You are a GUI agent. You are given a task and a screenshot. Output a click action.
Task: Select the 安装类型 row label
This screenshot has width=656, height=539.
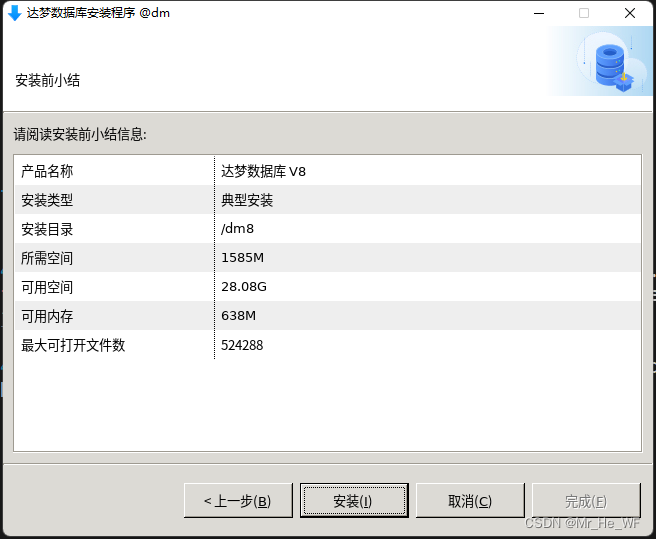tap(47, 200)
